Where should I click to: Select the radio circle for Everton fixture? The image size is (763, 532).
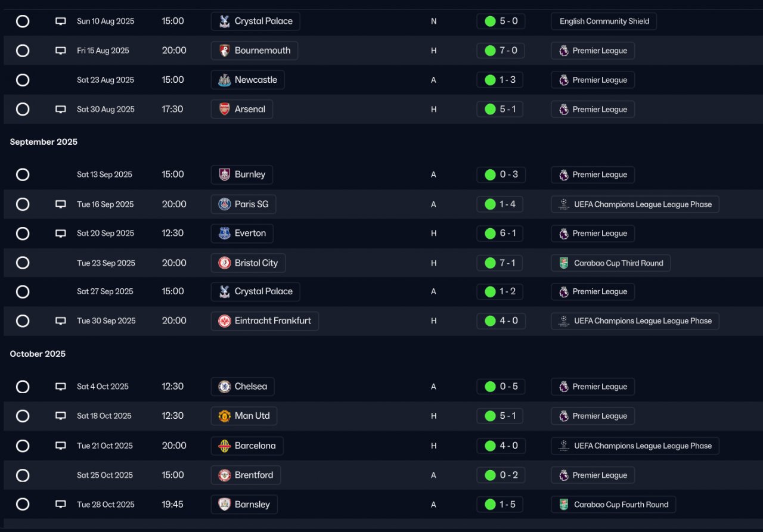[x=23, y=234]
